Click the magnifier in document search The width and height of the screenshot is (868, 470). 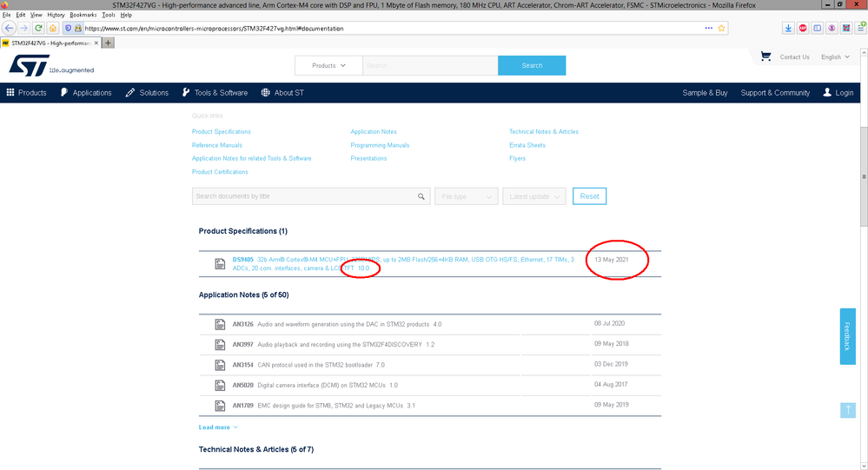click(421, 196)
